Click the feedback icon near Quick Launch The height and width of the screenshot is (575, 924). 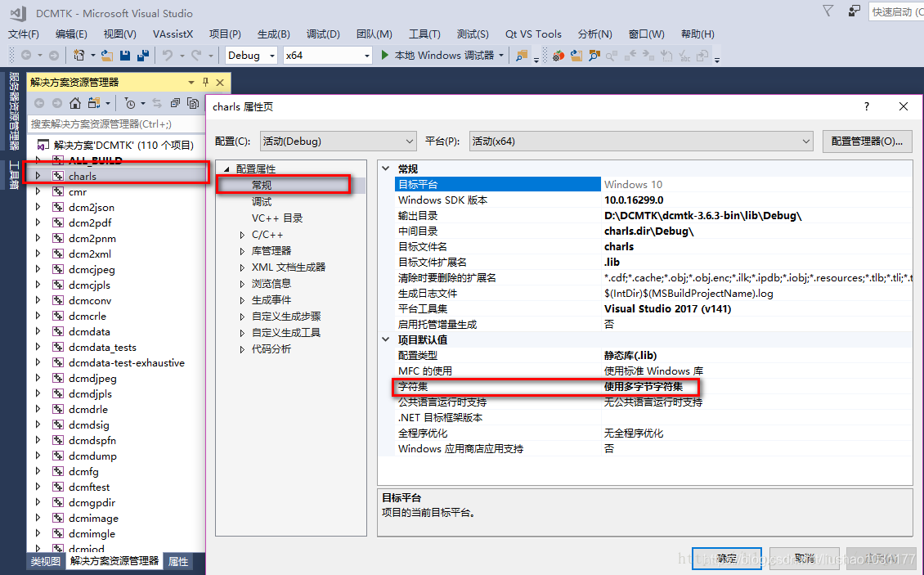pyautogui.click(x=854, y=11)
